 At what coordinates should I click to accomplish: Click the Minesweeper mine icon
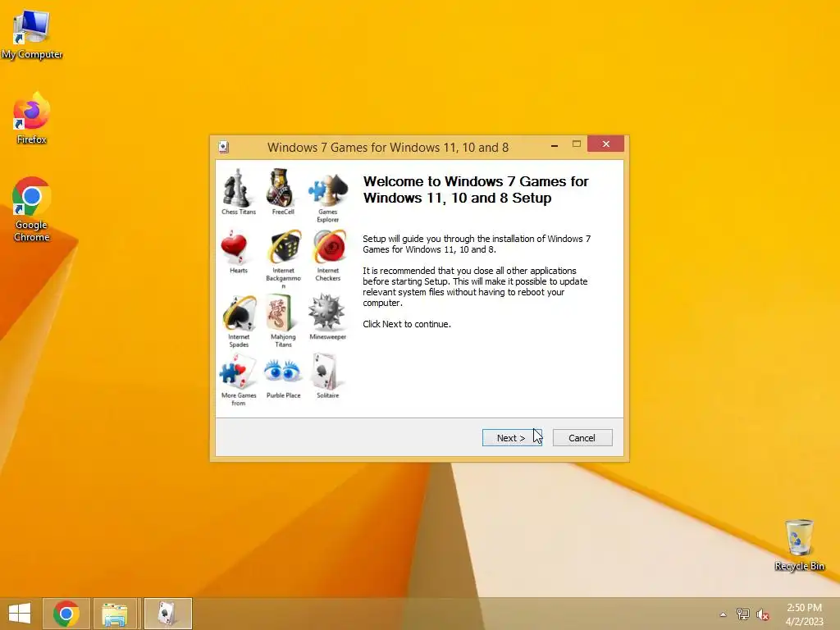tap(326, 312)
